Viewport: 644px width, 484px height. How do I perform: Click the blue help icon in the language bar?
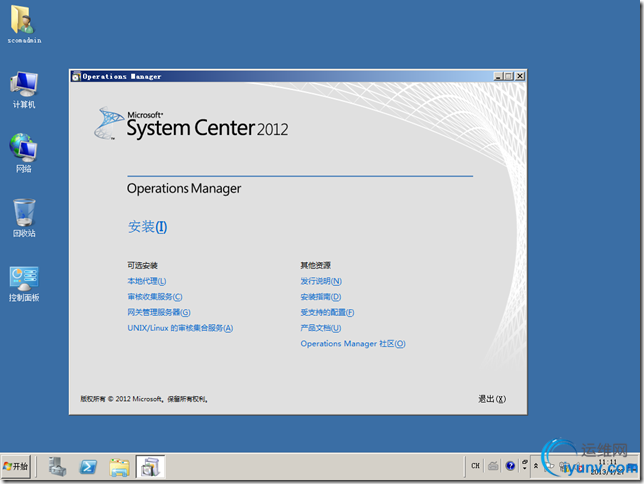pos(510,466)
